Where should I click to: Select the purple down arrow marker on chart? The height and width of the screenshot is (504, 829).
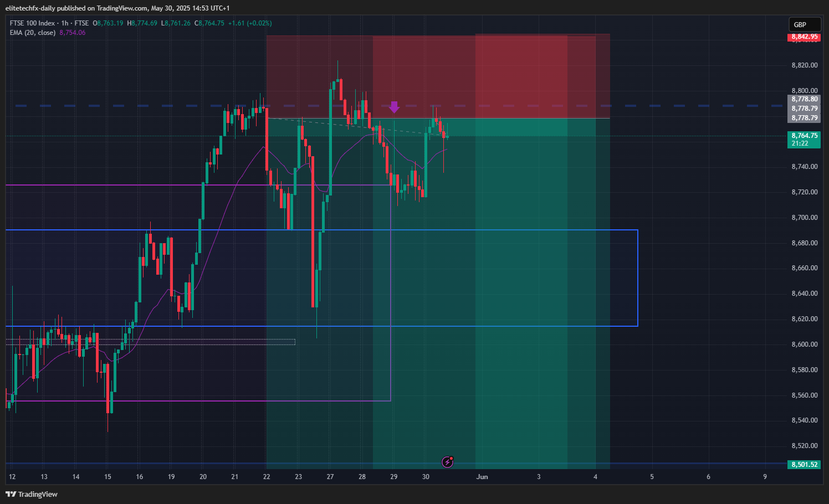(x=394, y=107)
